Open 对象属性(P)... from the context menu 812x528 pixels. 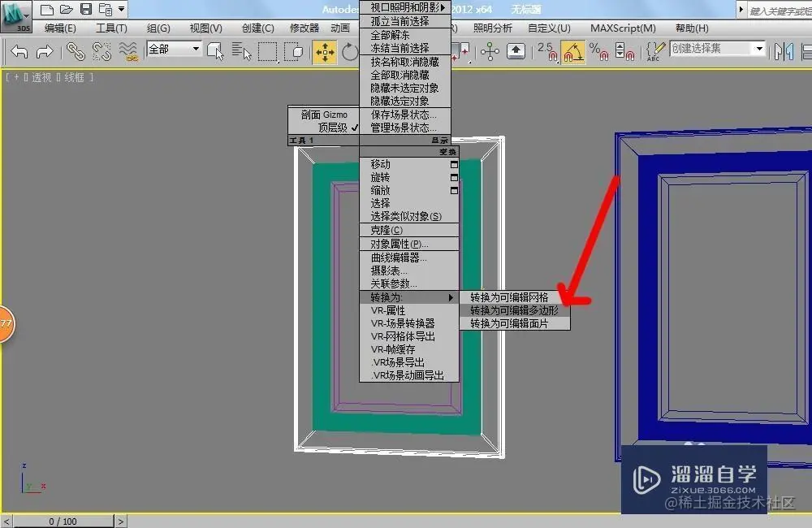tap(408, 244)
